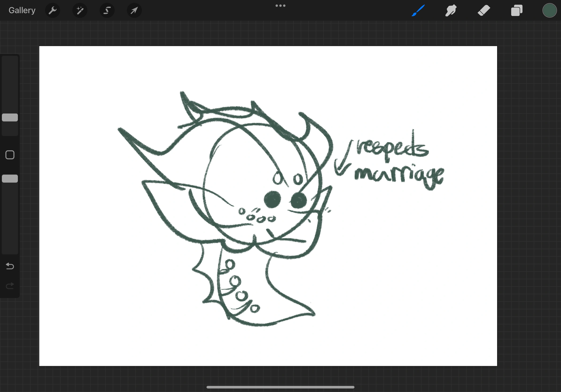Adjust the brush size slider

(x=10, y=117)
